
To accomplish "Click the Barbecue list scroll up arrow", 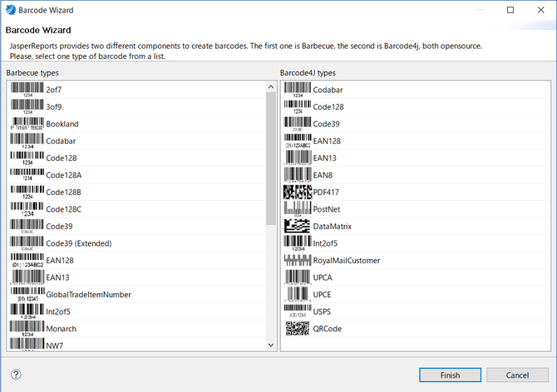I will coord(271,87).
